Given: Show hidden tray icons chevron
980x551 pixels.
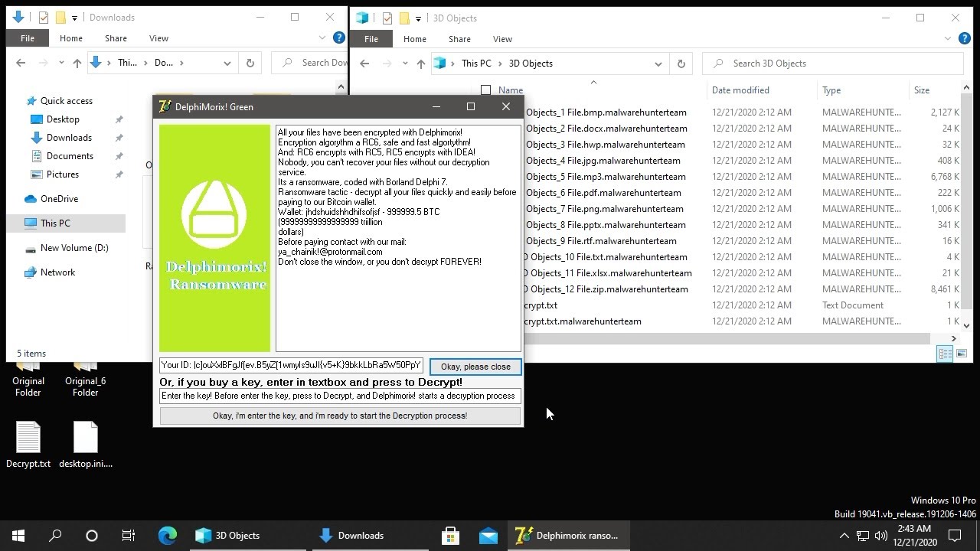Looking at the screenshot, I should point(844,536).
